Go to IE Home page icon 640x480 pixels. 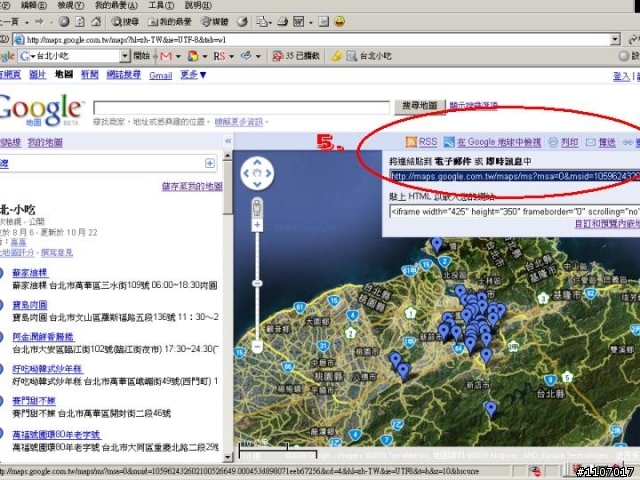coord(96,21)
